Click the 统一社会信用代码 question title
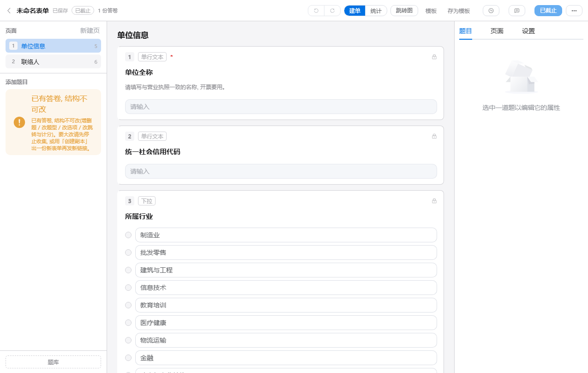 tap(153, 152)
